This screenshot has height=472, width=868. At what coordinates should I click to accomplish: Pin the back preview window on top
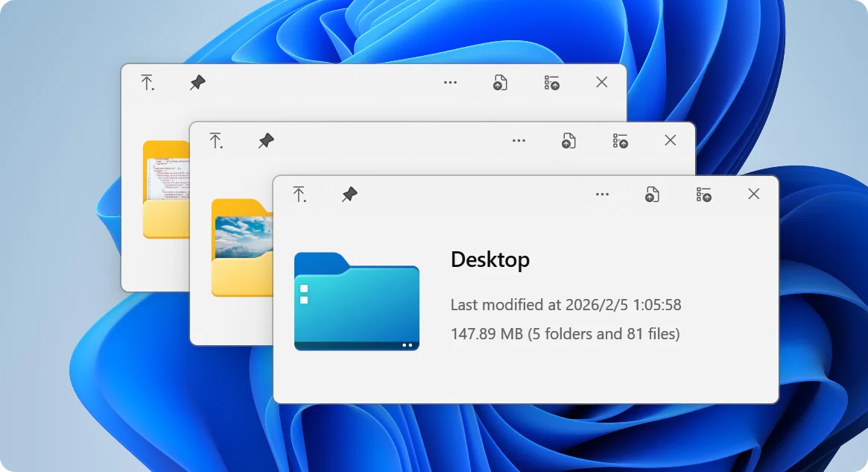point(197,83)
